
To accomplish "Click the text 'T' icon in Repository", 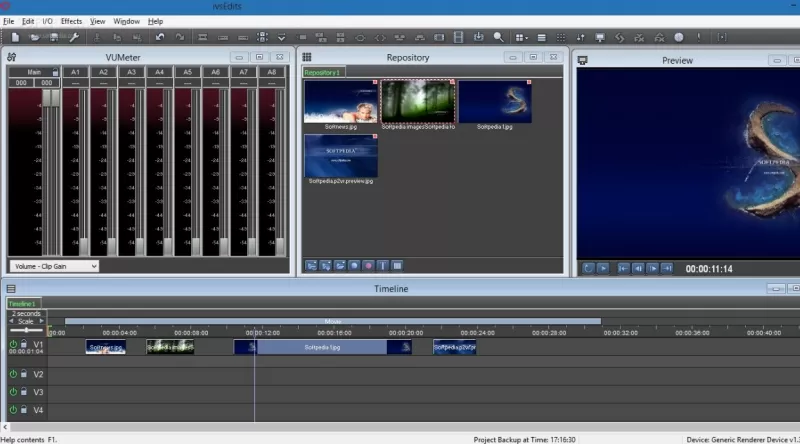I will (x=383, y=266).
